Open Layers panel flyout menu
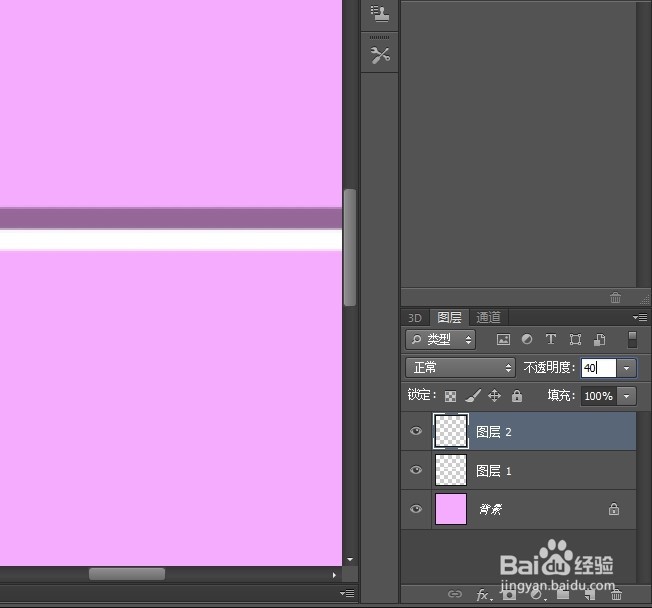 tap(640, 318)
